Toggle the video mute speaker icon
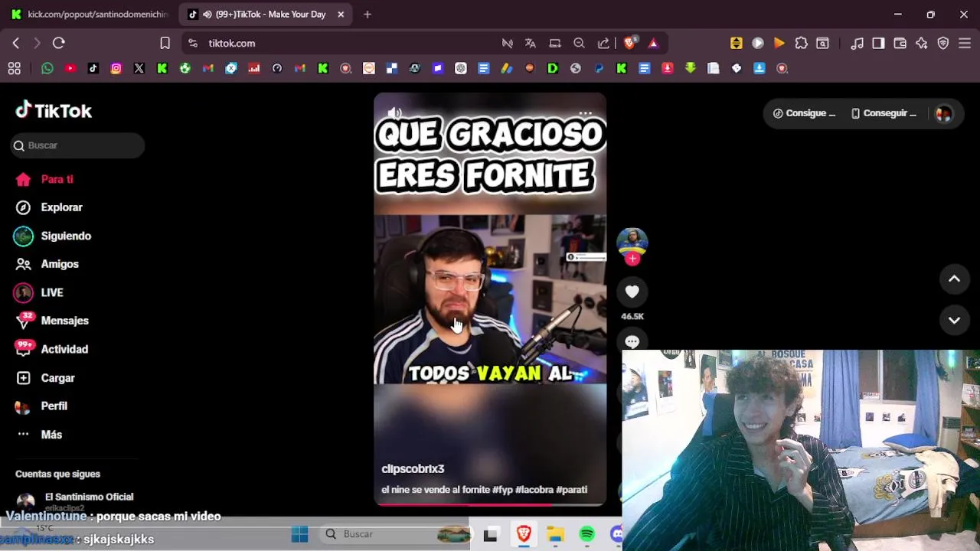980x551 pixels. 395,113
